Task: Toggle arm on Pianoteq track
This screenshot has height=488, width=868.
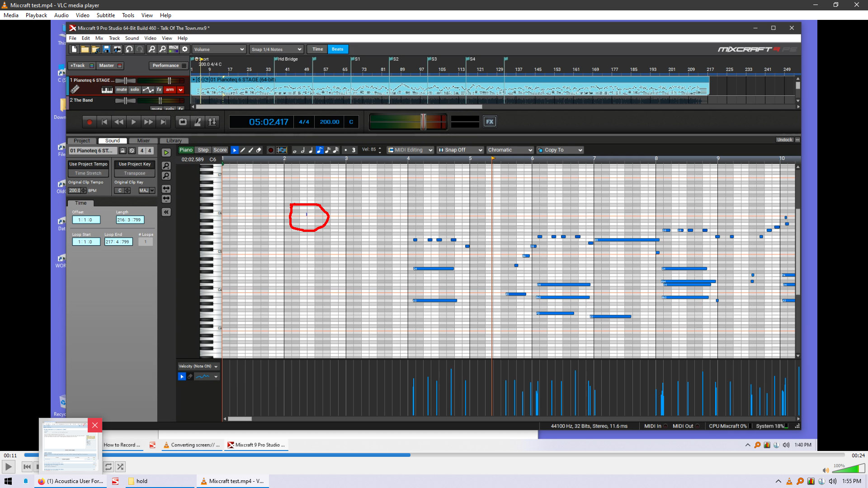Action: [x=170, y=89]
